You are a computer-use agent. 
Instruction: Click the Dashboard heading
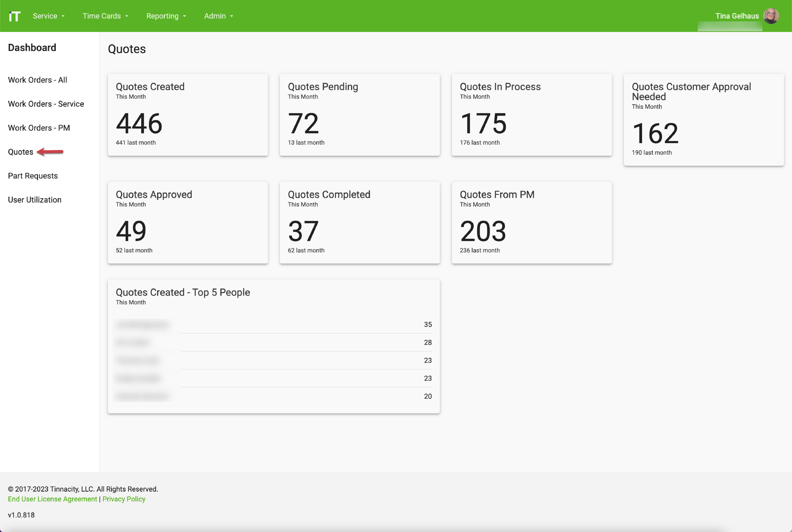tap(32, 48)
